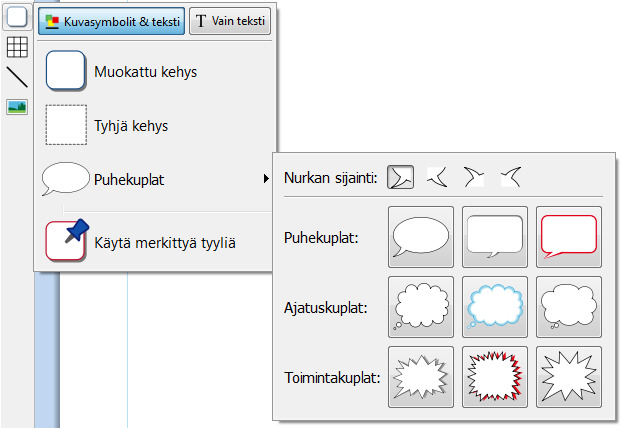This screenshot has width=622, height=428.
Task: Expand the Puhekuplat submenu arrow
Action: click(x=266, y=179)
